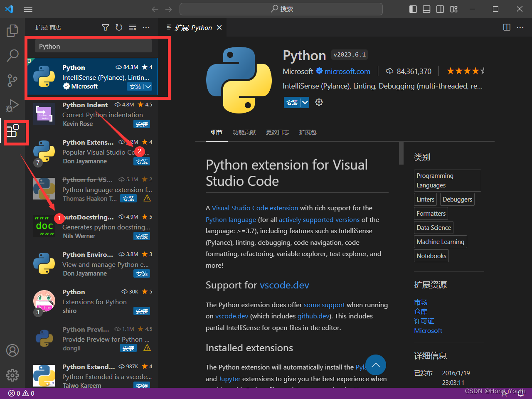Open the Python extension manage gear
Viewport: 532px width, 399px height.
tap(319, 102)
